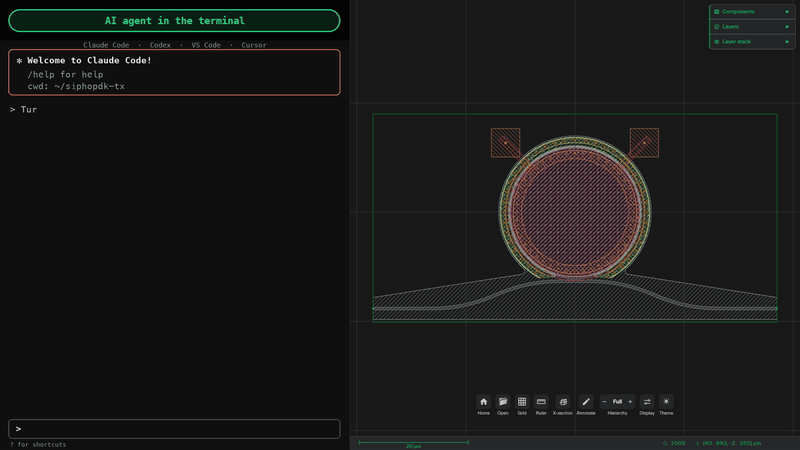The image size is (800, 450).
Task: Open a layout file with the Open icon
Action: [x=503, y=402]
